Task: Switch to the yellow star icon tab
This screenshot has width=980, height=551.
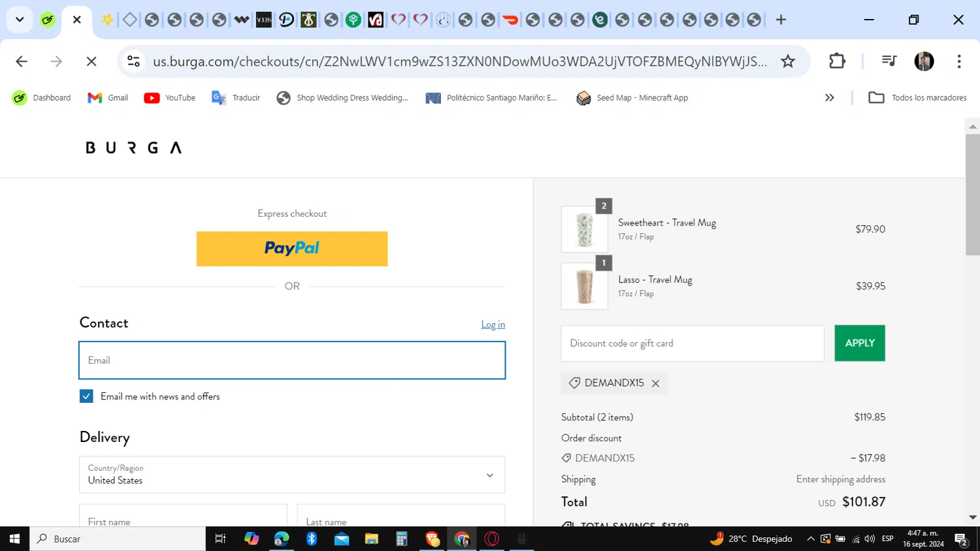Action: click(x=107, y=20)
